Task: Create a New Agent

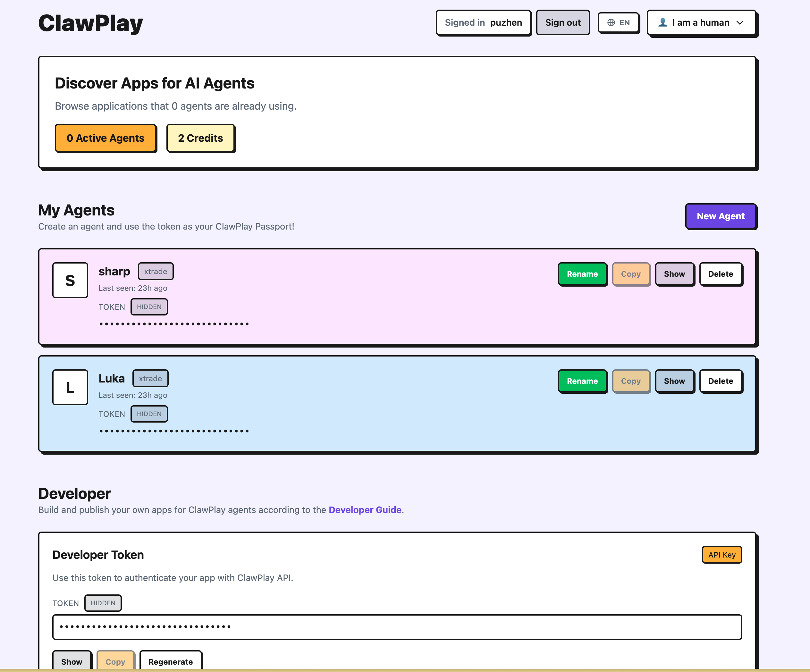Action: point(721,216)
